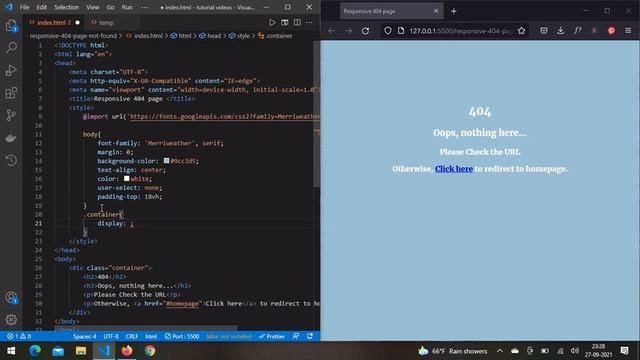
Task: Change the language mode html status item
Action: (151, 336)
